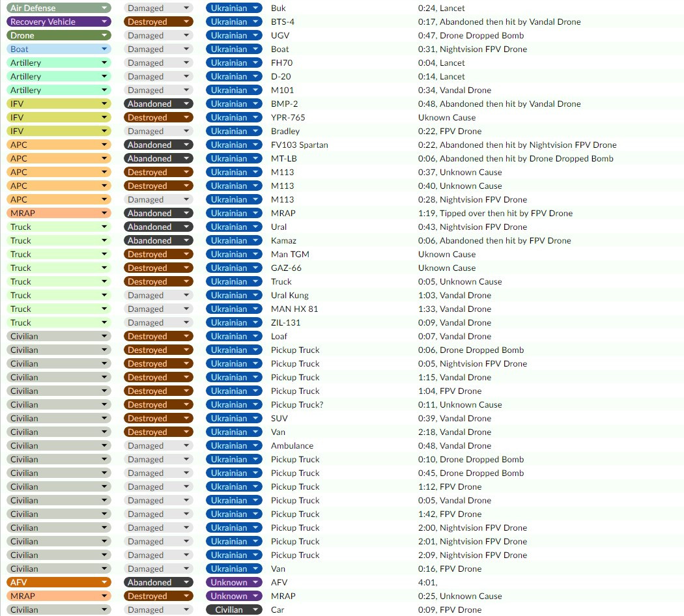The width and height of the screenshot is (684, 616).
Task: Open the Destroyed dropdown in SUV row
Action: point(158,418)
